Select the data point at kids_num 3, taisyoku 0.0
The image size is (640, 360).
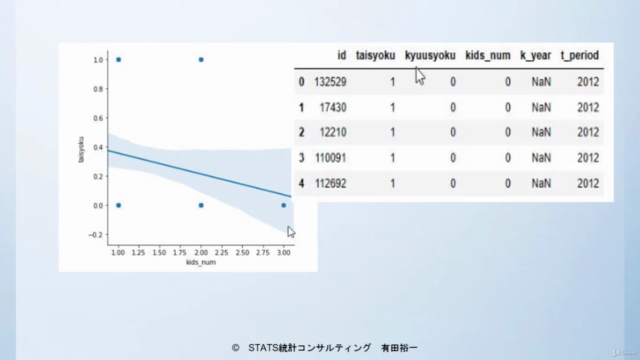[283, 205]
